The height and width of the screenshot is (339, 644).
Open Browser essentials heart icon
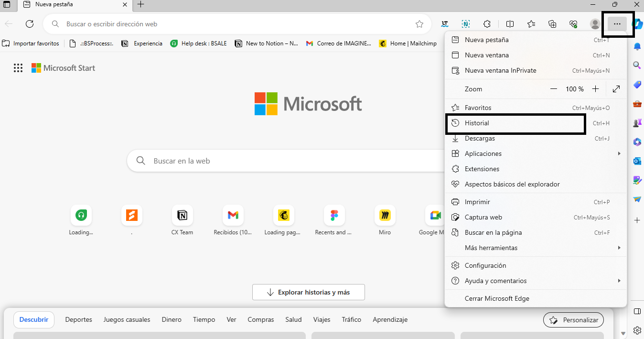[x=573, y=24]
